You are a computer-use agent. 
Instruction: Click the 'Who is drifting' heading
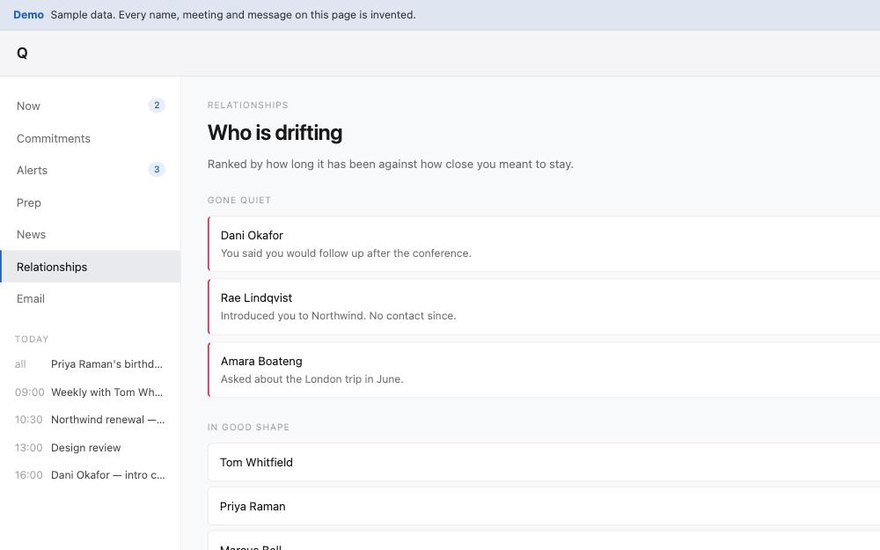click(x=275, y=133)
